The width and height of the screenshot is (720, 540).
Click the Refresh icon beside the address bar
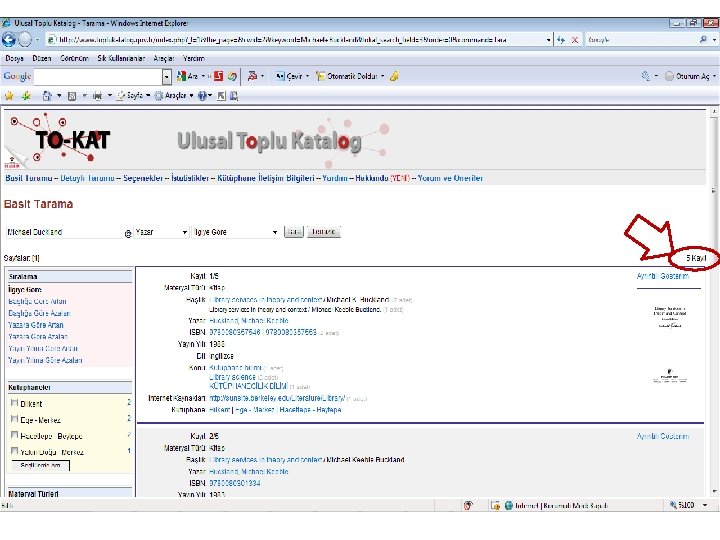(561, 40)
